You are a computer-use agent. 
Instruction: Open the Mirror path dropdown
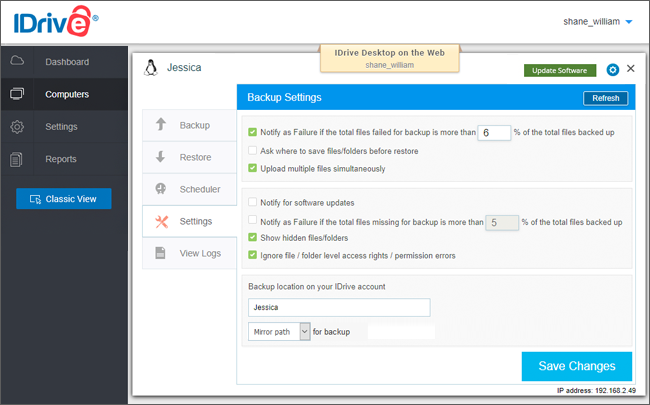click(279, 332)
